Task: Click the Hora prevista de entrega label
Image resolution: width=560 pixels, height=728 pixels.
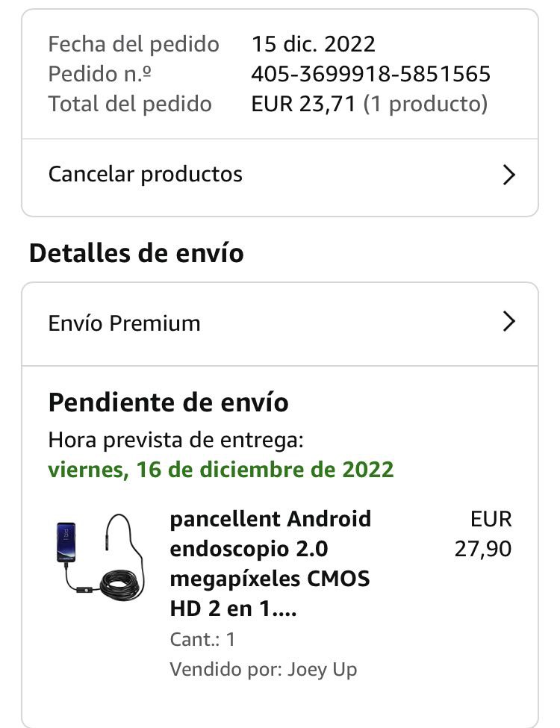Action: click(176, 440)
